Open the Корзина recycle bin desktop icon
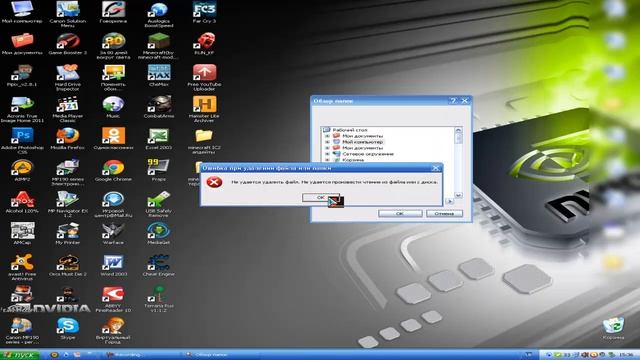This screenshot has height=360, width=640. click(613, 329)
